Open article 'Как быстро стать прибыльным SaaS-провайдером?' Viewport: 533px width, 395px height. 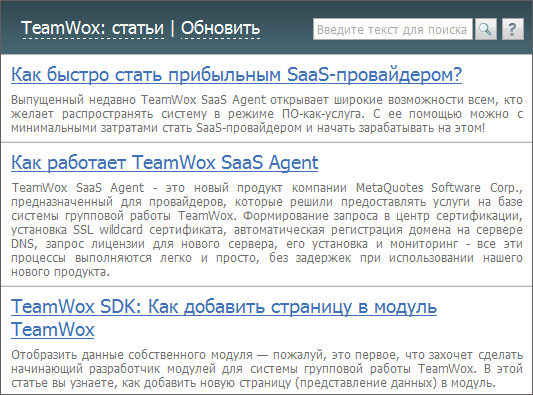point(237,74)
